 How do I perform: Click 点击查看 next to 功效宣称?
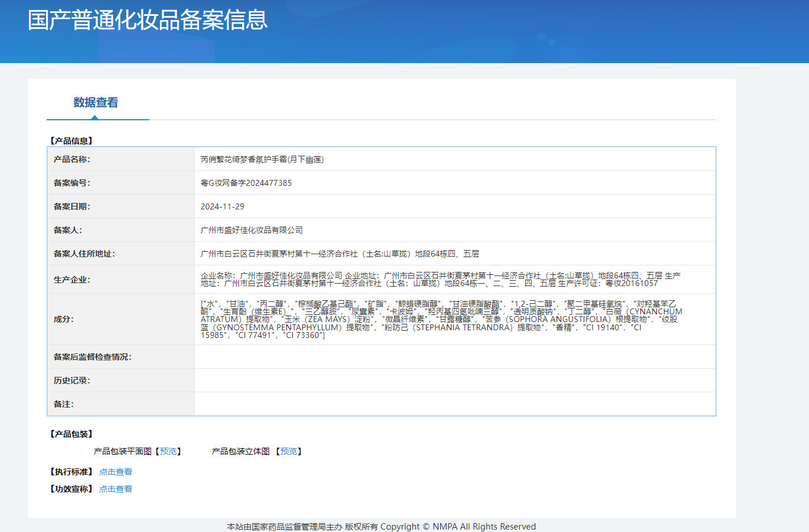pyautogui.click(x=116, y=489)
